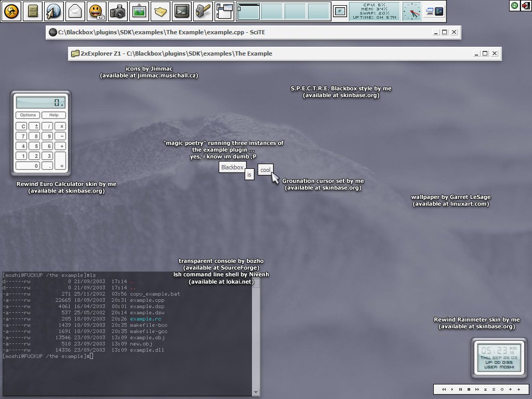Click the up arrow in media bar
Viewport: 532px width, 399px height.
(x=510, y=389)
